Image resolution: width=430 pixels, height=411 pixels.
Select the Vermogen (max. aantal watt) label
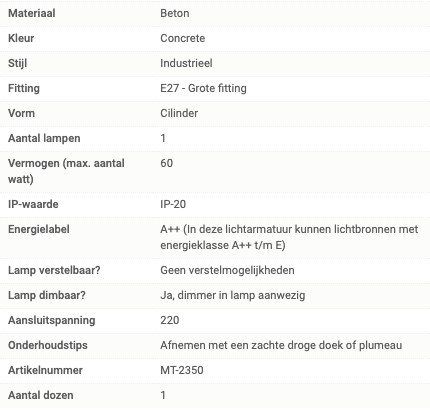tap(66, 171)
